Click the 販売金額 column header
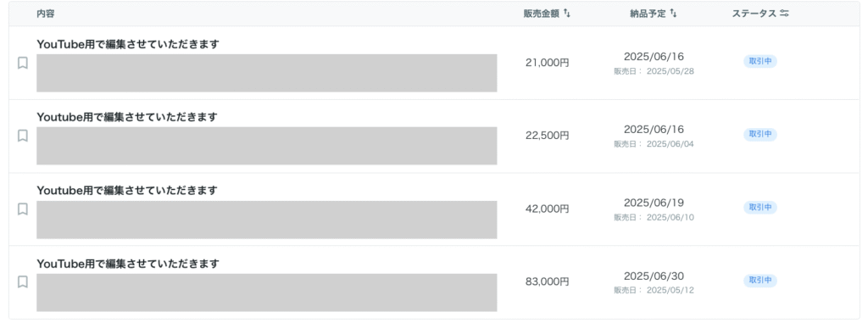The width and height of the screenshot is (868, 323). pos(542,14)
